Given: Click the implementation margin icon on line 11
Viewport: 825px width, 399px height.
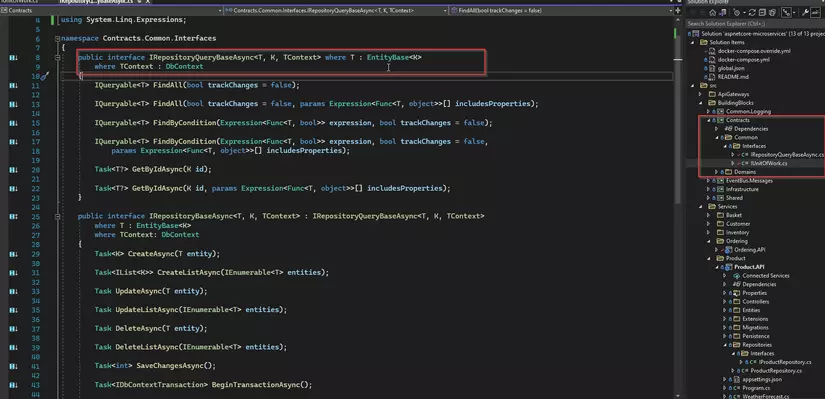Looking at the screenshot, I should click(13, 85).
